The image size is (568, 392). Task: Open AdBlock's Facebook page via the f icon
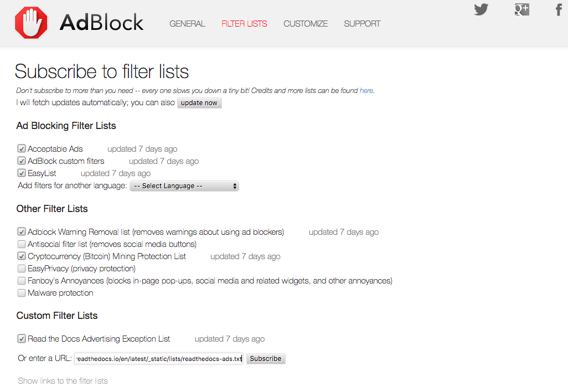coord(559,9)
